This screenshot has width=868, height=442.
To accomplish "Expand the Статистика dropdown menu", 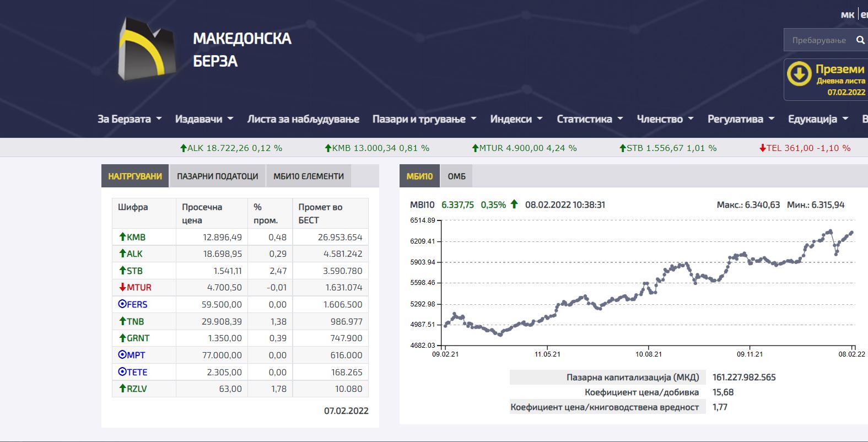I will [x=590, y=119].
